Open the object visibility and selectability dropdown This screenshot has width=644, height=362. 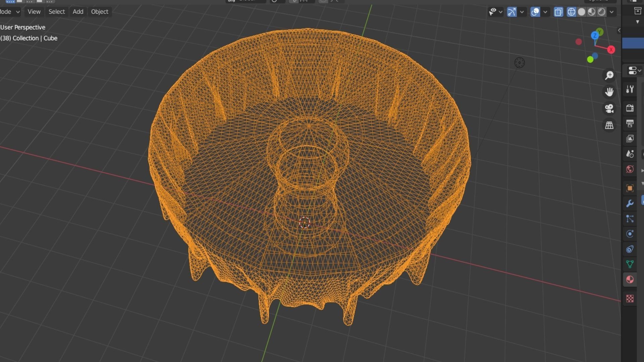[x=495, y=12]
